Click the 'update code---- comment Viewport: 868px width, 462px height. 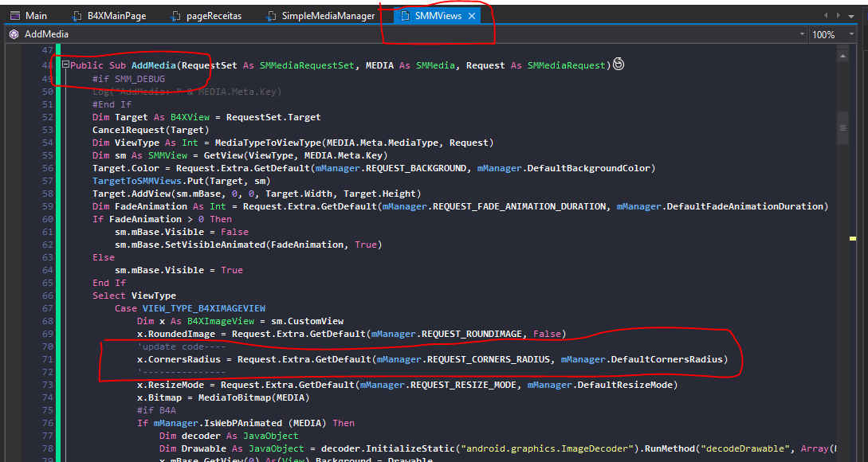coord(181,346)
